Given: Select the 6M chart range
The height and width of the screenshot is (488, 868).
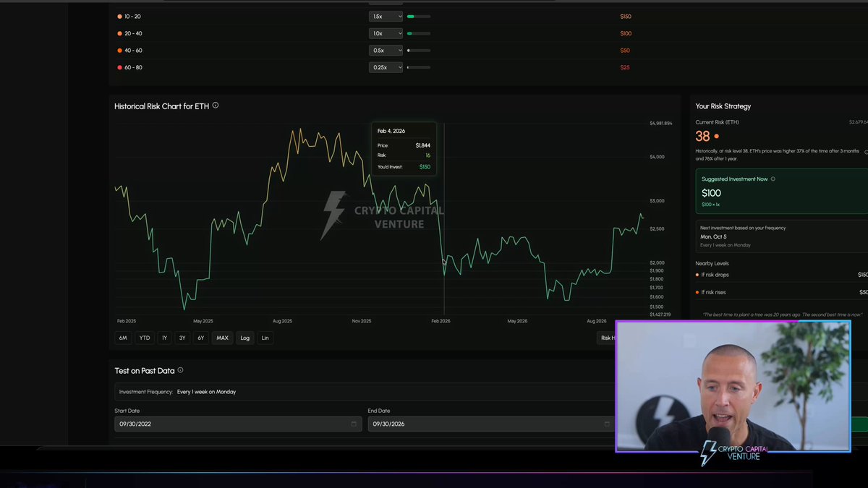Looking at the screenshot, I should click(123, 338).
